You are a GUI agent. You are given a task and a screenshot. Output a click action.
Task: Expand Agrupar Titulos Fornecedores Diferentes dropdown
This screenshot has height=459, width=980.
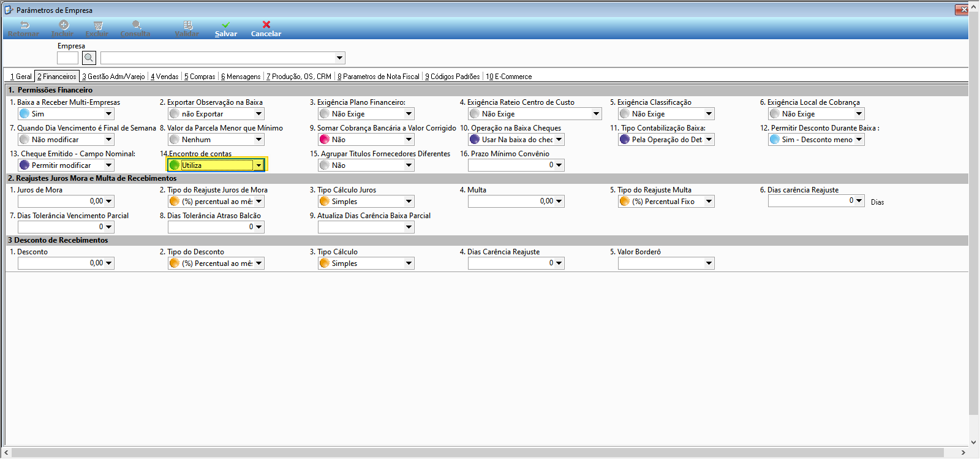click(409, 165)
